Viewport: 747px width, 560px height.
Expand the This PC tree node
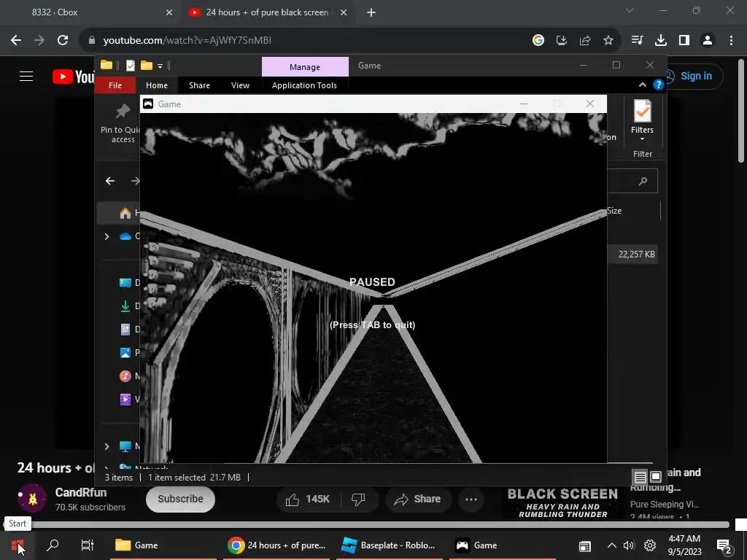click(x=107, y=446)
